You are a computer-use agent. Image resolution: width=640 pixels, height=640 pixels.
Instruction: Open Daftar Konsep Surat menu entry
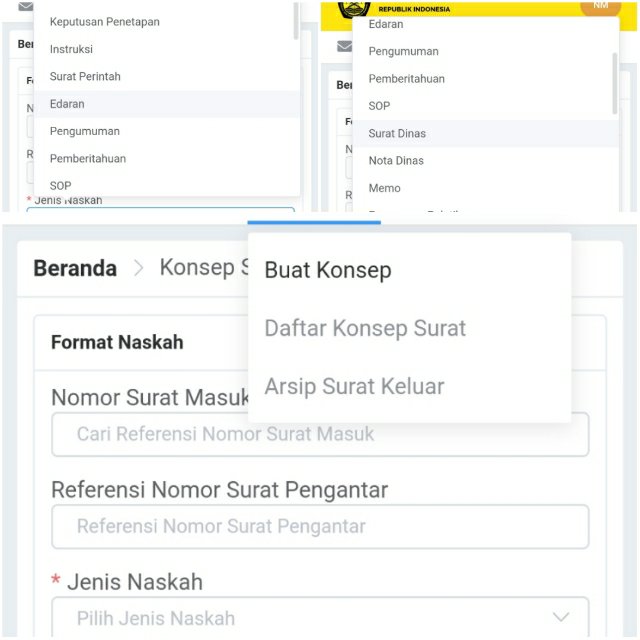click(x=365, y=328)
